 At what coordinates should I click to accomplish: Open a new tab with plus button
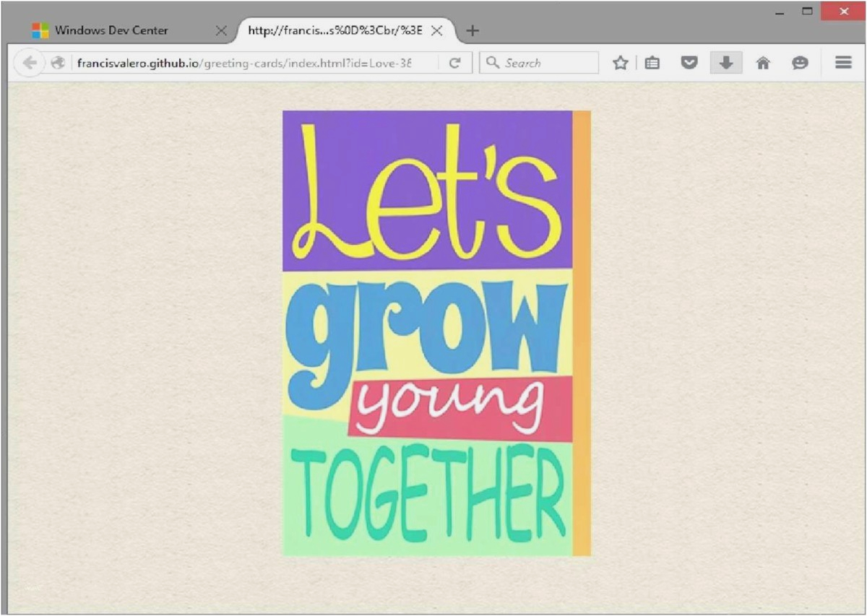(x=473, y=31)
